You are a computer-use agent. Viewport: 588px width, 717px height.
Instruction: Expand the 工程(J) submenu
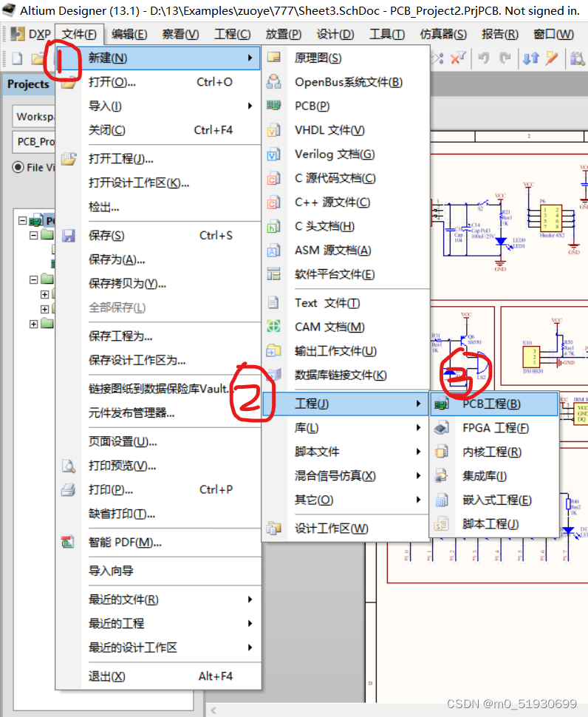click(x=346, y=404)
